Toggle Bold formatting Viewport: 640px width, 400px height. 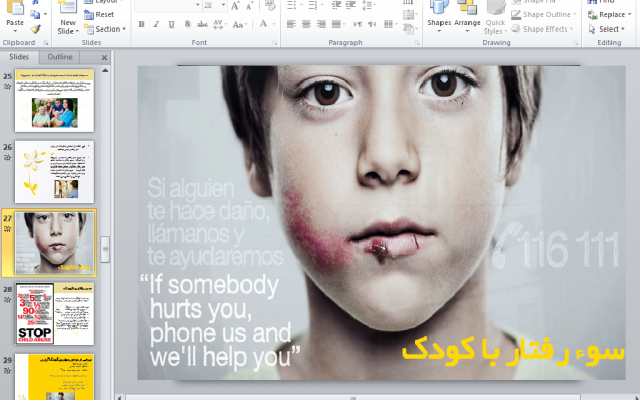coord(141,24)
